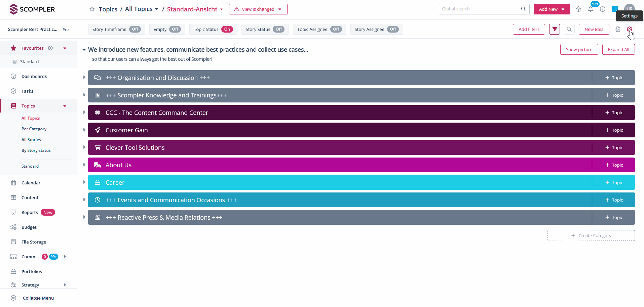Click the cyan Career category bar
This screenshot has width=644, height=307.
point(336,182)
